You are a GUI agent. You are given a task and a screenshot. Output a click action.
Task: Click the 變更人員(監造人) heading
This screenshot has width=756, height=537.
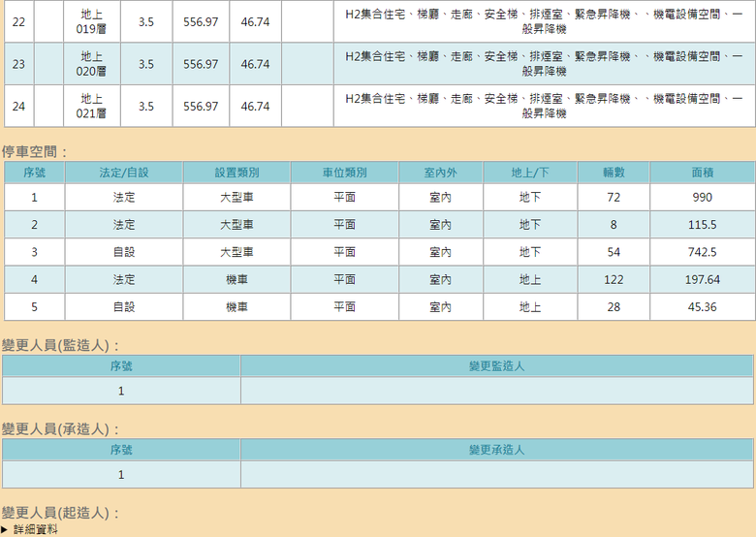(x=60, y=345)
